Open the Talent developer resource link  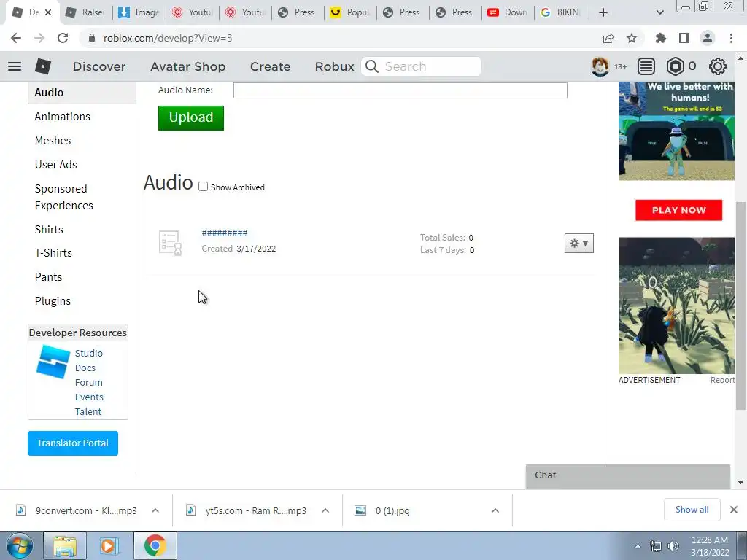(88, 411)
